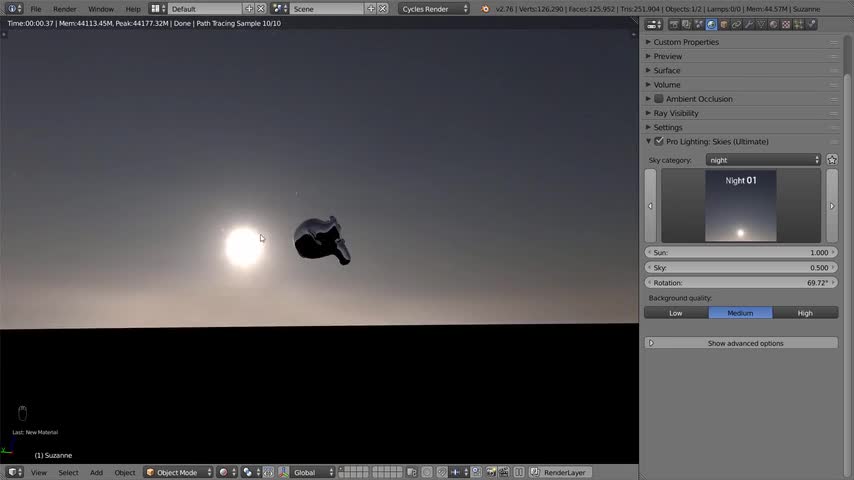This screenshot has width=854, height=480.
Task: Open the Render menu
Action: (x=64, y=9)
